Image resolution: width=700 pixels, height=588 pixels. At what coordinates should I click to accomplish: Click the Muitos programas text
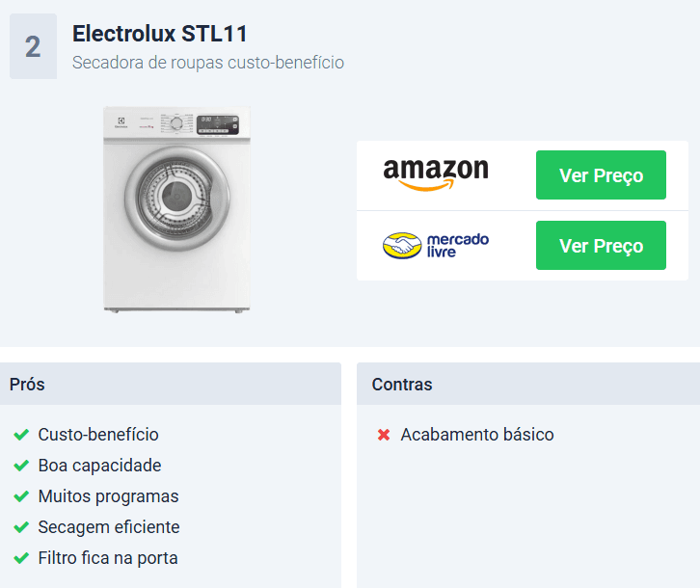pyautogui.click(x=109, y=496)
